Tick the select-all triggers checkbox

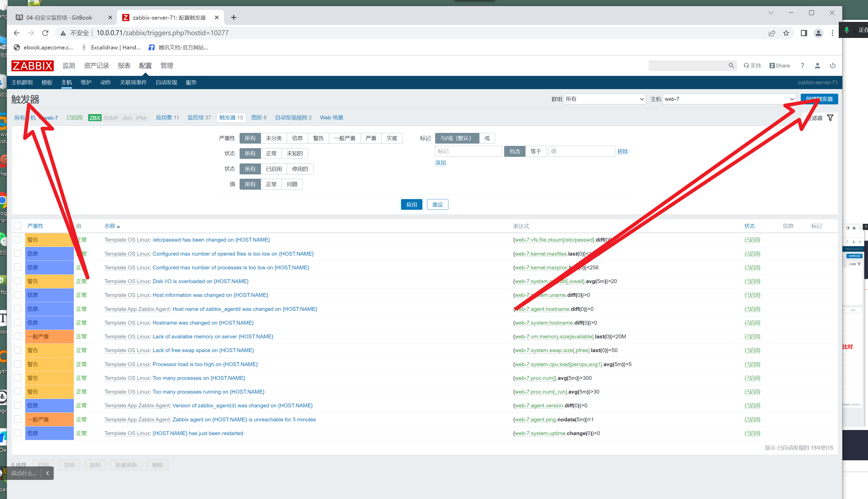pos(18,226)
